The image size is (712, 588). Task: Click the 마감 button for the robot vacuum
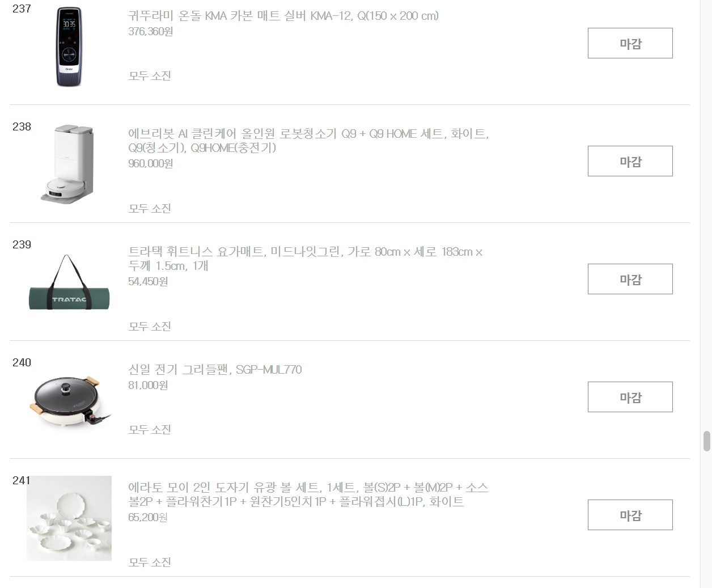tap(630, 161)
